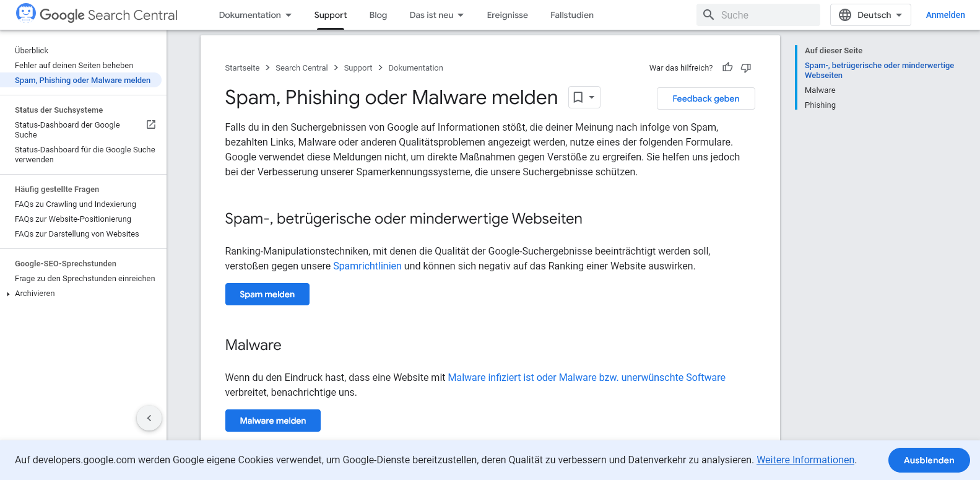Click the globe language icon
This screenshot has height=480, width=980.
[x=845, y=15]
